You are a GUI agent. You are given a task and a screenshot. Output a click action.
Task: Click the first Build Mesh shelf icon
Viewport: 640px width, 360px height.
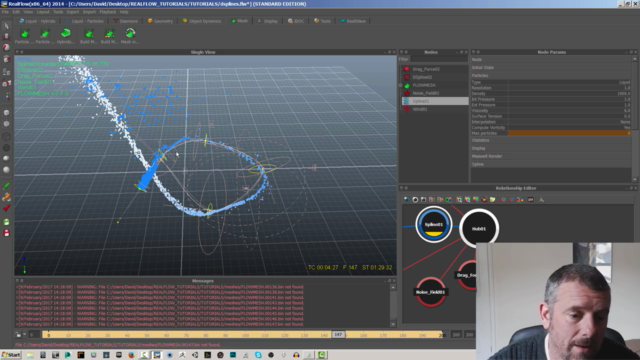(89, 33)
